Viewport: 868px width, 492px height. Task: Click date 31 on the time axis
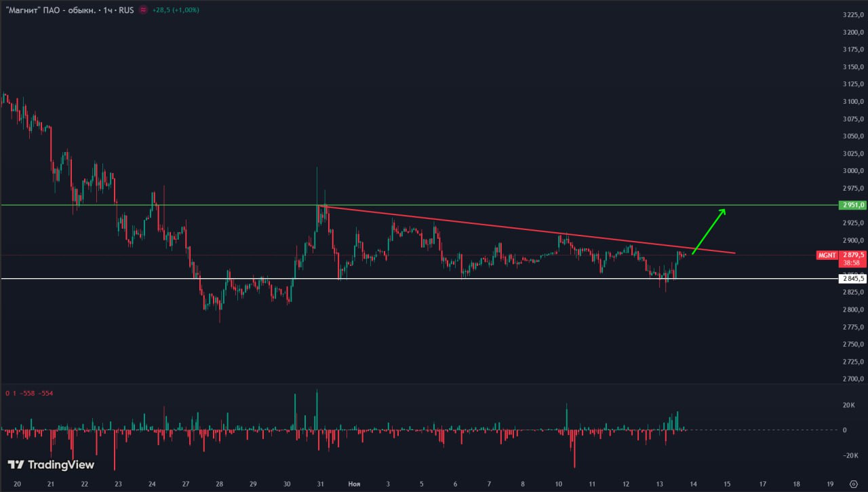point(320,484)
